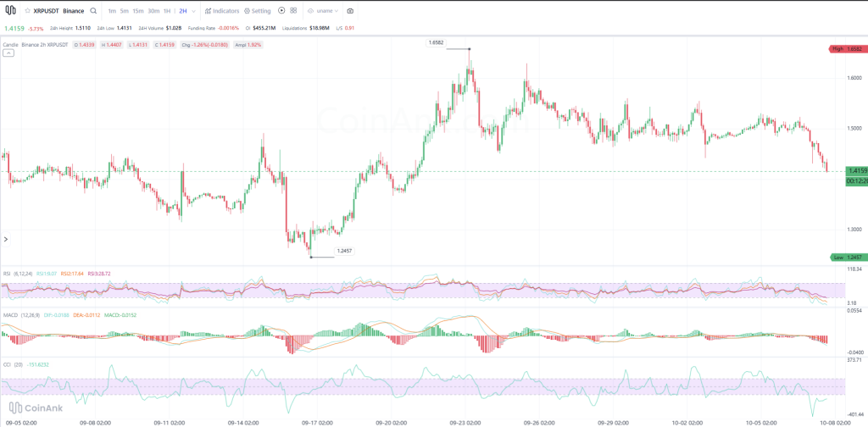Switch to the 5m timeframe
The width and height of the screenshot is (868, 427).
125,10
